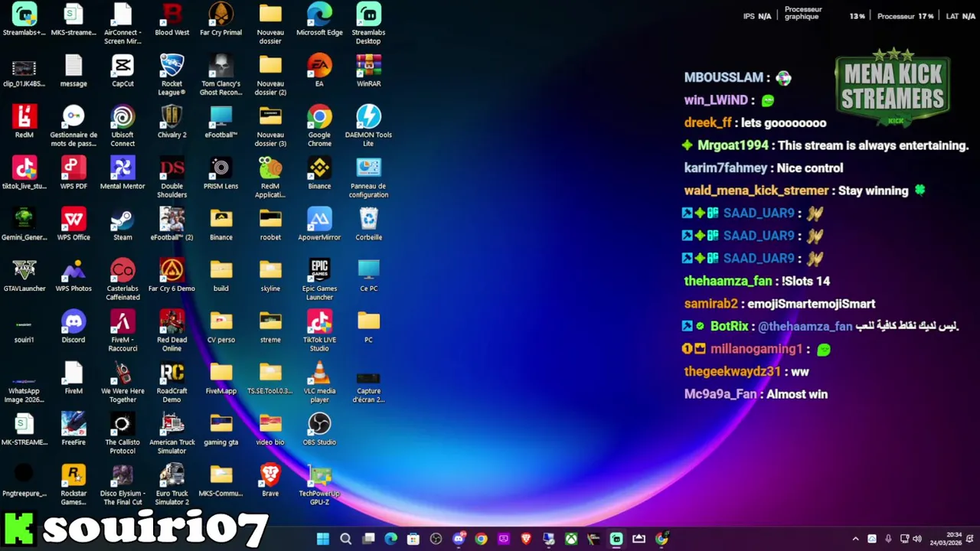The image size is (980, 551).
Task: Switch to Discord in the taskbar
Action: point(459,539)
